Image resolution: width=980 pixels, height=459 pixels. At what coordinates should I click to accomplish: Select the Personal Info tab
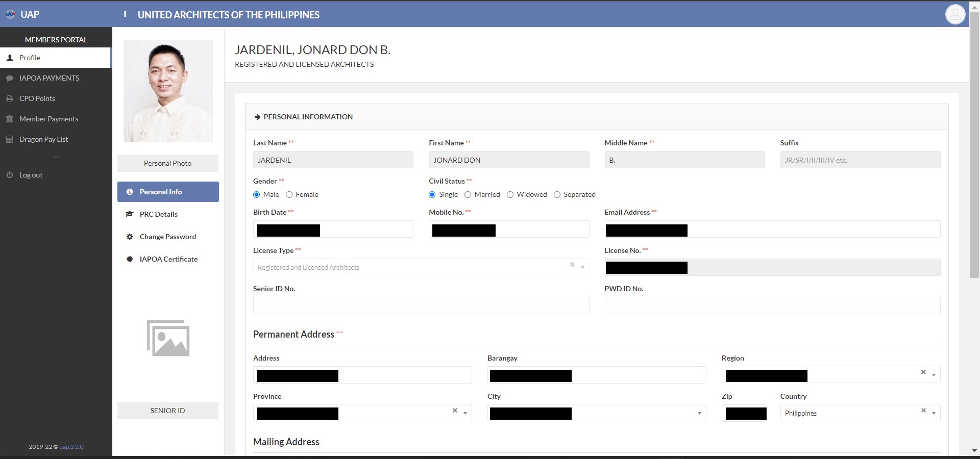(168, 192)
